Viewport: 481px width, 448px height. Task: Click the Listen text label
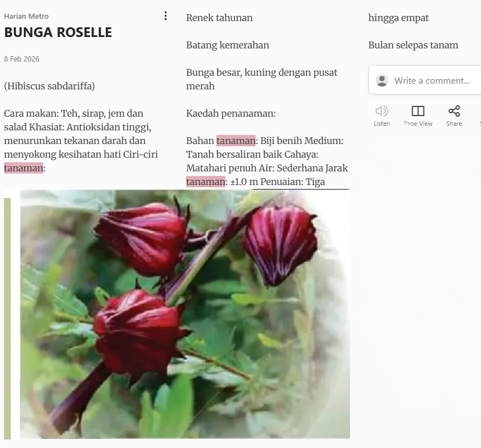(x=381, y=124)
